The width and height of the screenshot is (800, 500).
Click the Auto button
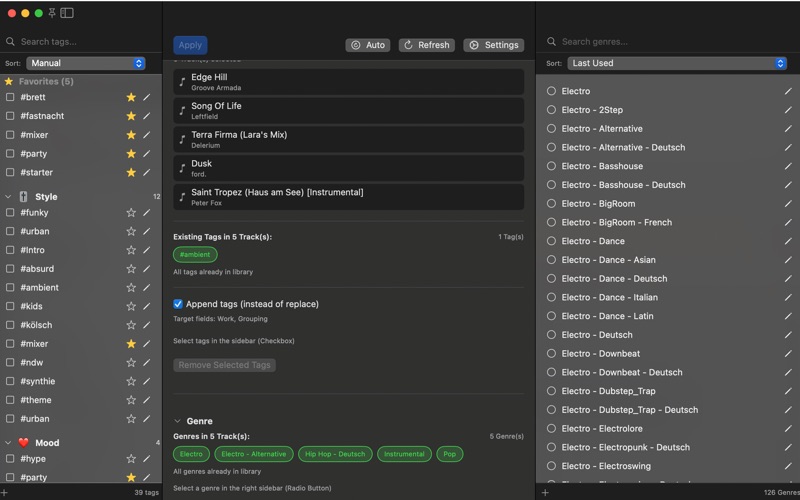pos(368,45)
